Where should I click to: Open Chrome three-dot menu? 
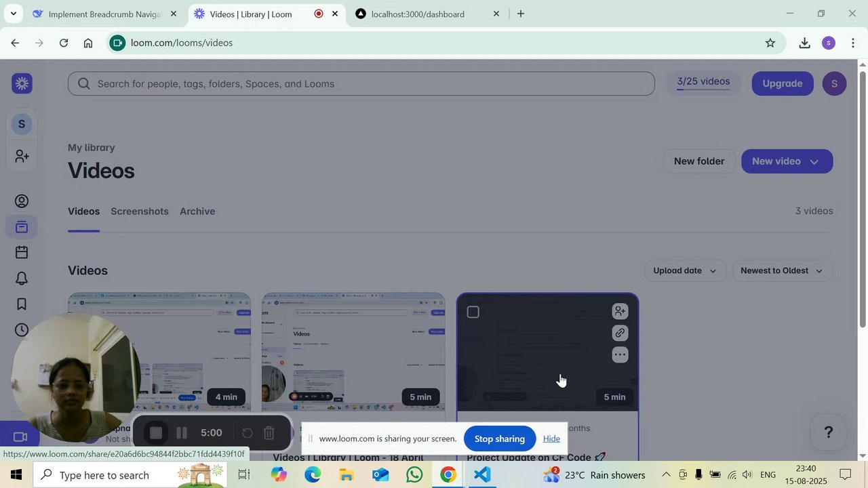(x=852, y=43)
